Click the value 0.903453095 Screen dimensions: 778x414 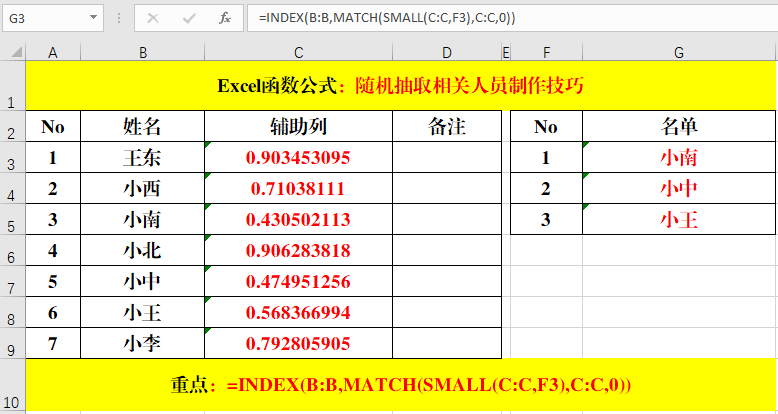pos(298,157)
